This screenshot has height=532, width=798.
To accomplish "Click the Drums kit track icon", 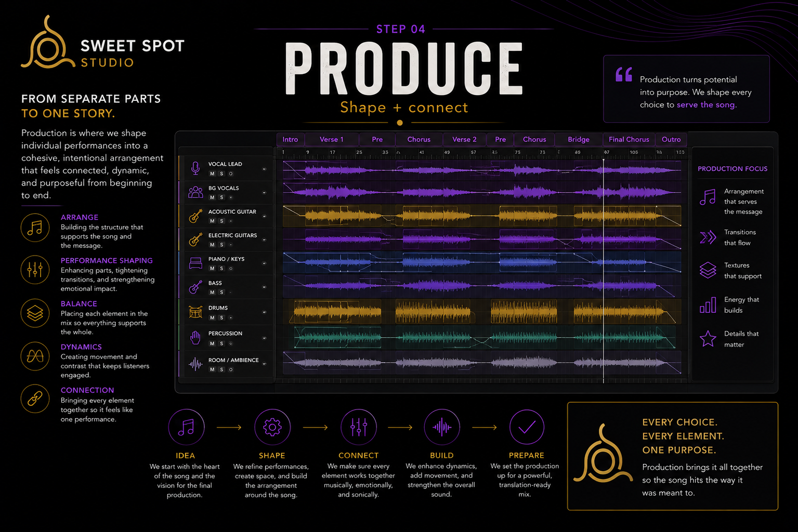I will 195,312.
